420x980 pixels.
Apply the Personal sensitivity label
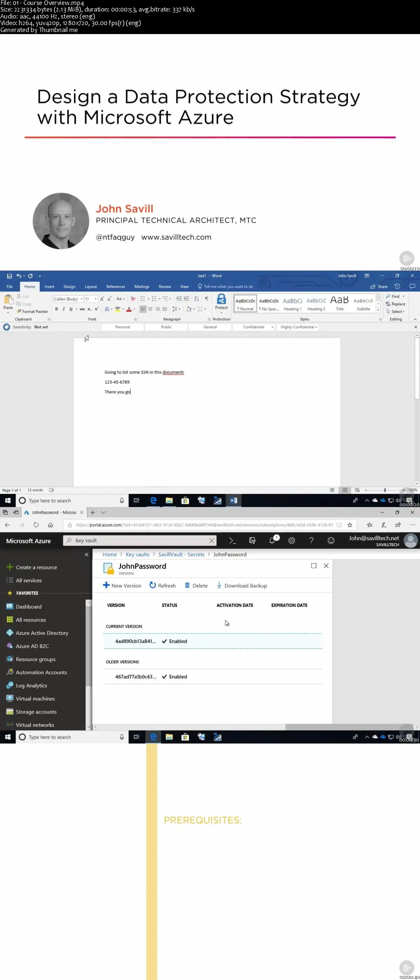[122, 327]
